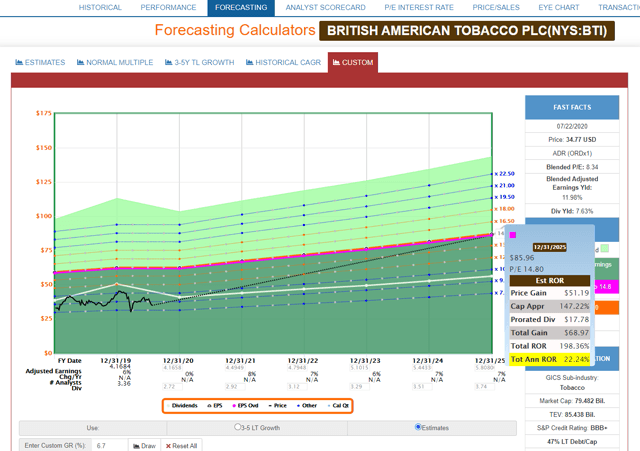Edit the 12/31/20 dividend field 2.72
Screen dimensions: 640x451
[173, 387]
